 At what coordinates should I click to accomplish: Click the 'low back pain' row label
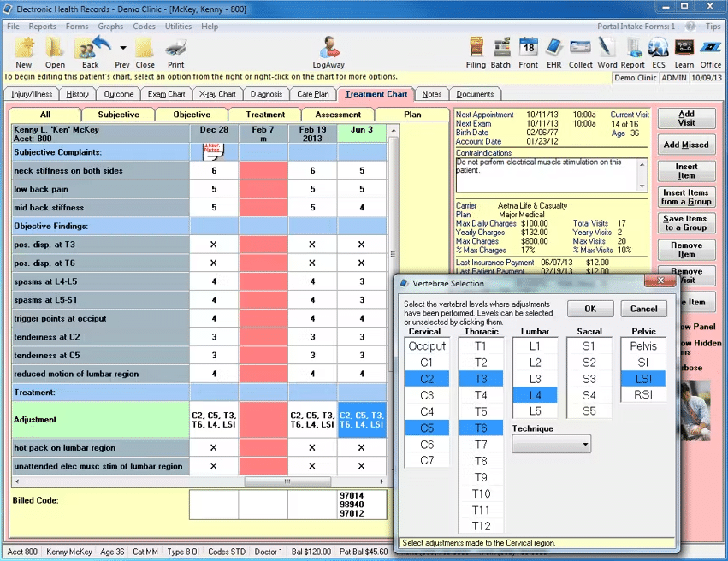(100, 189)
